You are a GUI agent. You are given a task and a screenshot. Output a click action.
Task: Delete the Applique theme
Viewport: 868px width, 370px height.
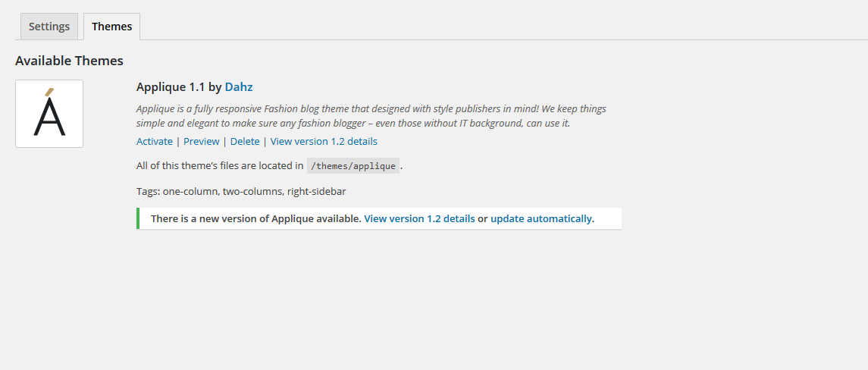pyautogui.click(x=245, y=141)
